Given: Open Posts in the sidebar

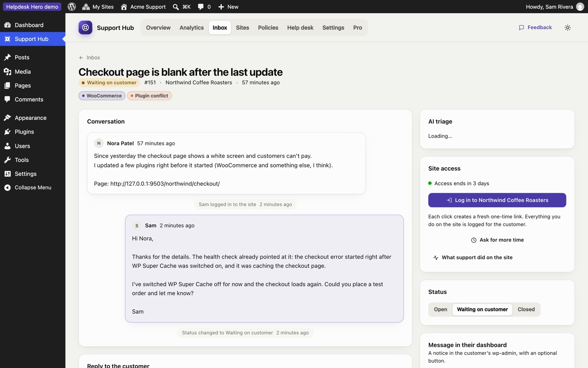Looking at the screenshot, I should (x=33, y=57).
